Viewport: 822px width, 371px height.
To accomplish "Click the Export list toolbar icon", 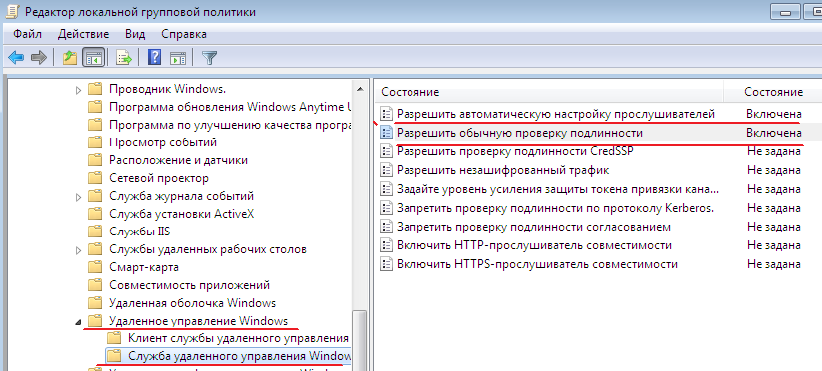I will tap(124, 58).
